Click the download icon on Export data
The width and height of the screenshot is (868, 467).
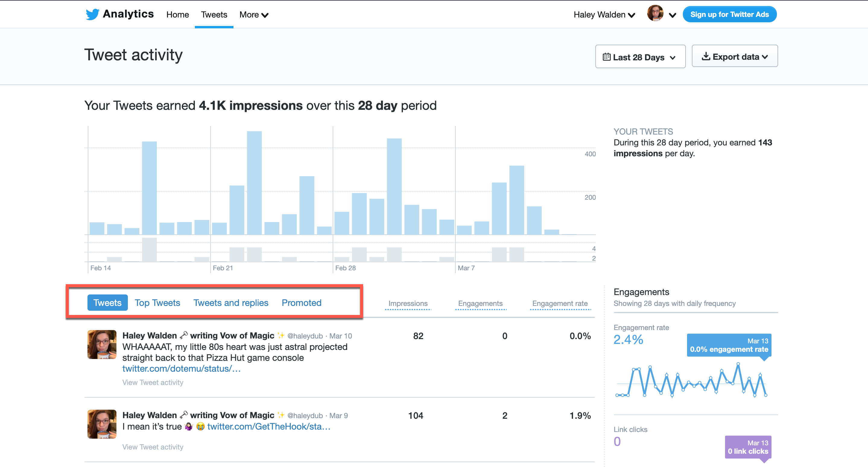tap(705, 56)
